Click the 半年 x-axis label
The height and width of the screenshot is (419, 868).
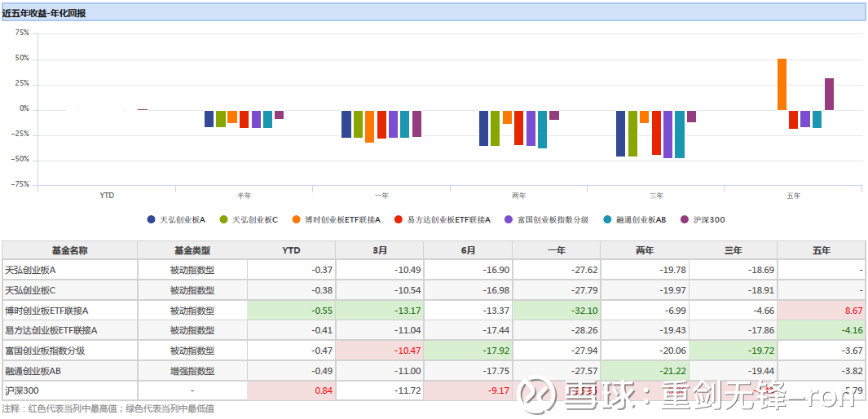click(245, 196)
